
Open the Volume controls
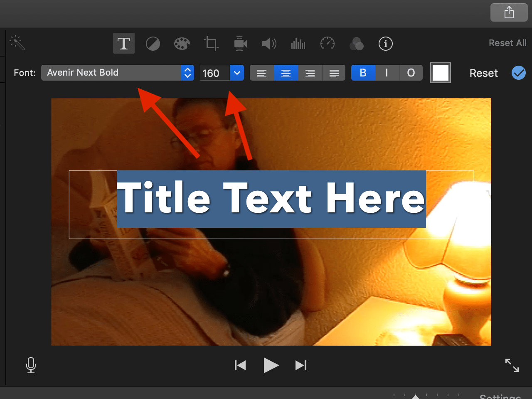coord(269,43)
